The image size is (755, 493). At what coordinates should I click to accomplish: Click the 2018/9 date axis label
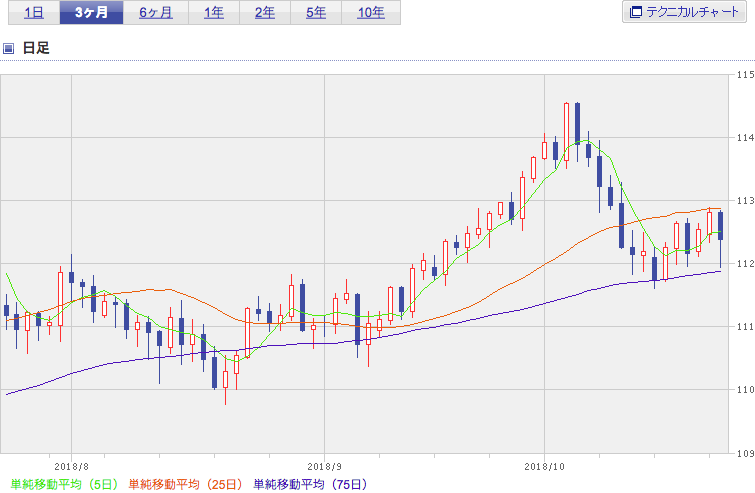coord(325,467)
